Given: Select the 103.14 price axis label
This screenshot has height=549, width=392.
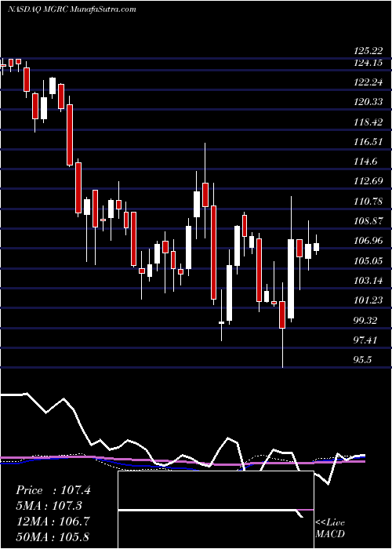Looking at the screenshot, I should point(368,281).
